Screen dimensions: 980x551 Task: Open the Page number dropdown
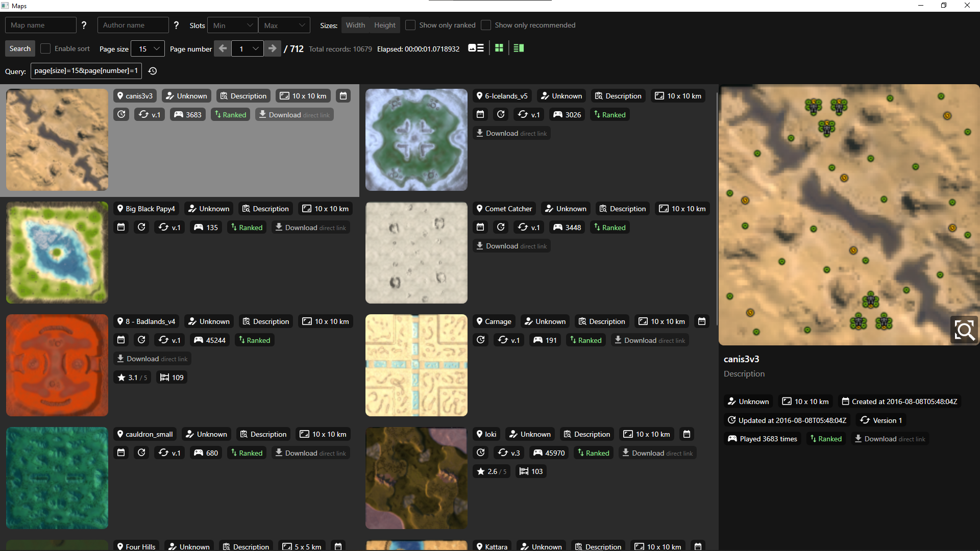tap(248, 48)
